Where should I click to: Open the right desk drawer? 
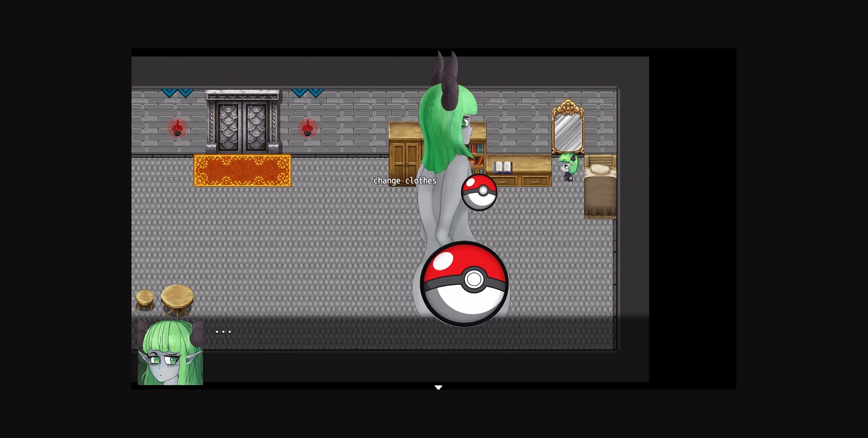[x=535, y=181]
